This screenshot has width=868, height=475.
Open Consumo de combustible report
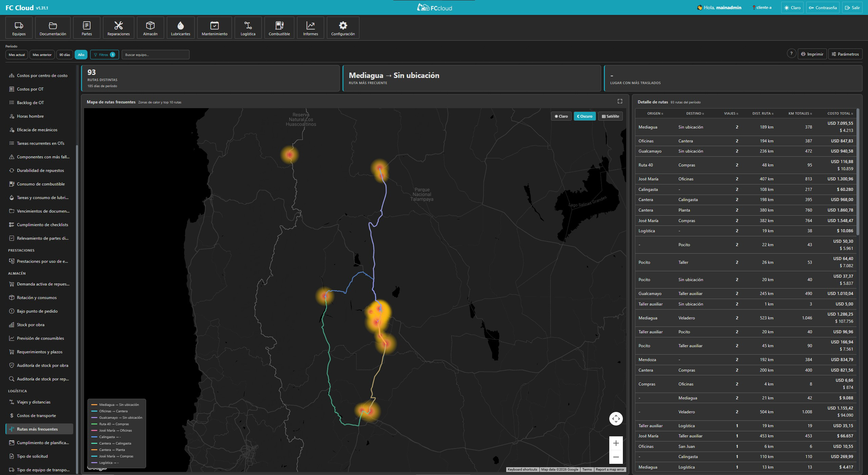click(39, 184)
